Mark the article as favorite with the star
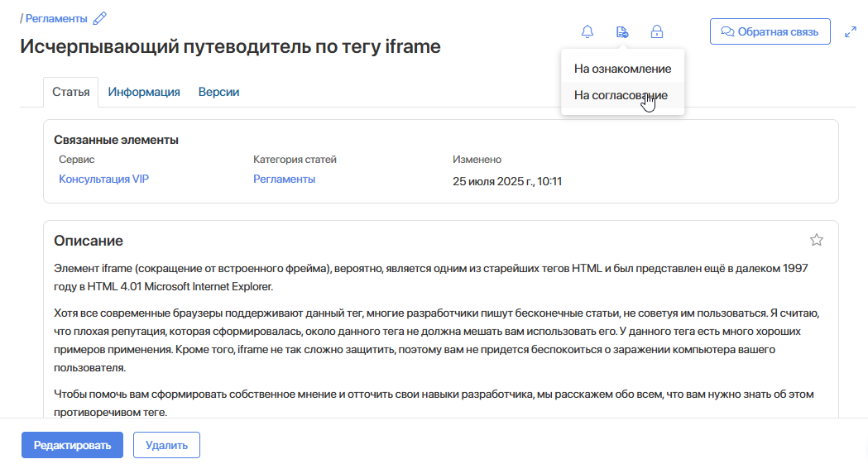868x464 pixels. (x=817, y=240)
